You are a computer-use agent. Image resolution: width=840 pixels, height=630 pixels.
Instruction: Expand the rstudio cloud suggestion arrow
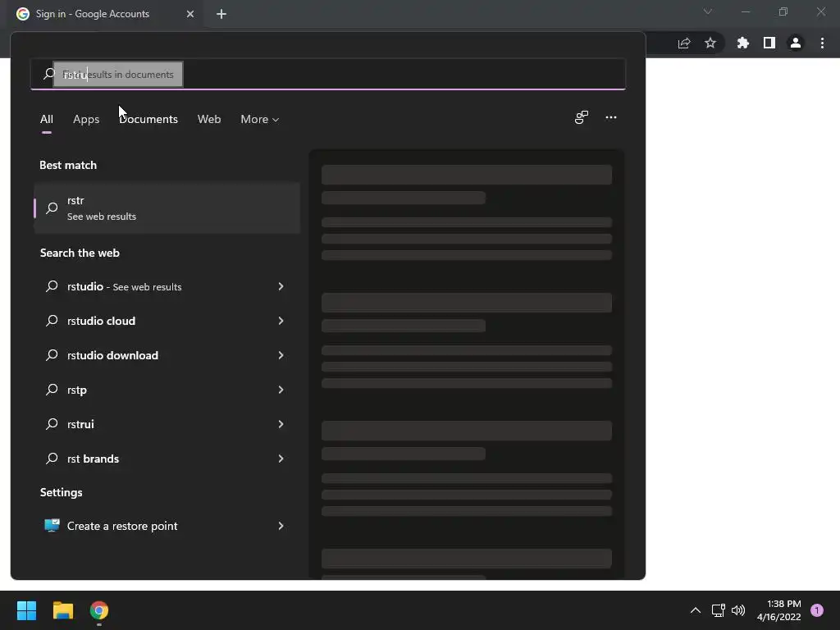281,321
